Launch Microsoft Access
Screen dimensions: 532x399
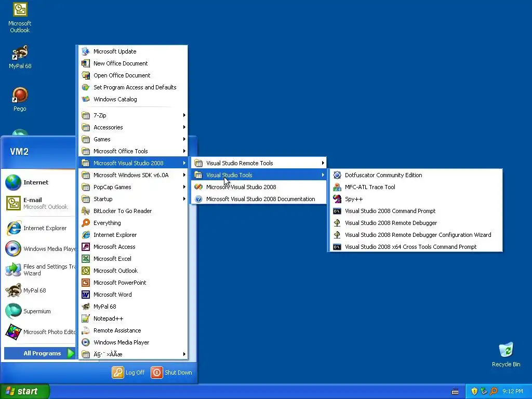[133, 247]
